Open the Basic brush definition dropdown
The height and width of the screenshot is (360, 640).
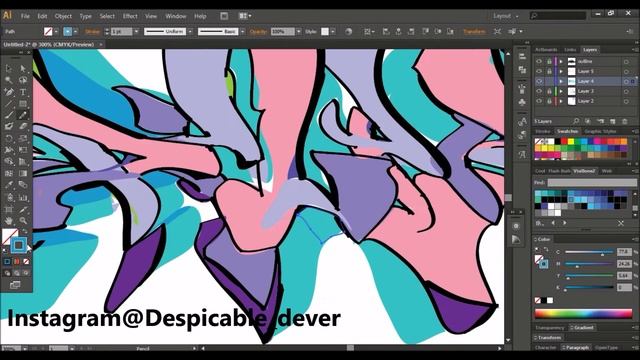pyautogui.click(x=242, y=31)
